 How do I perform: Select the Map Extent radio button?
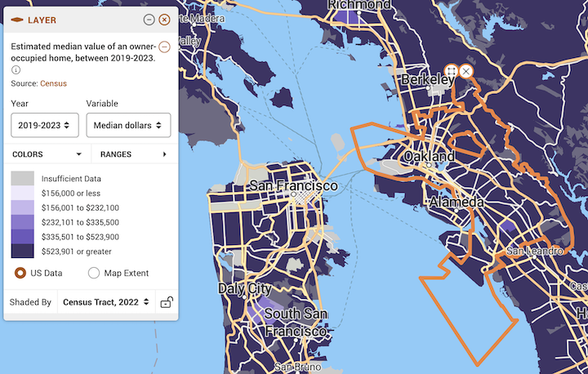pos(94,273)
